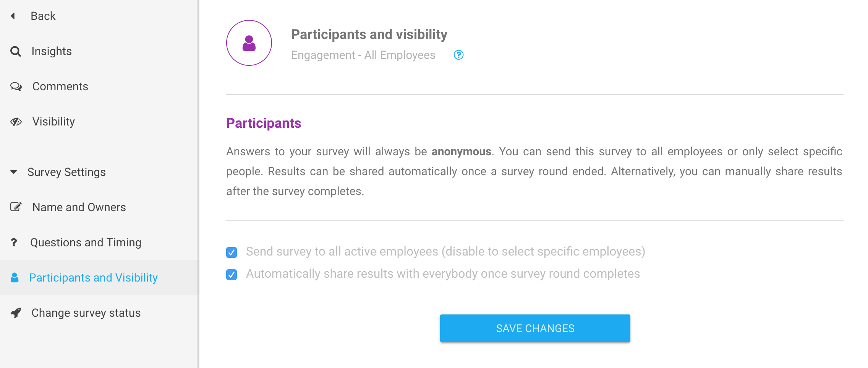
Task: Click the Questions and Timing question mark icon
Action: [x=14, y=242]
